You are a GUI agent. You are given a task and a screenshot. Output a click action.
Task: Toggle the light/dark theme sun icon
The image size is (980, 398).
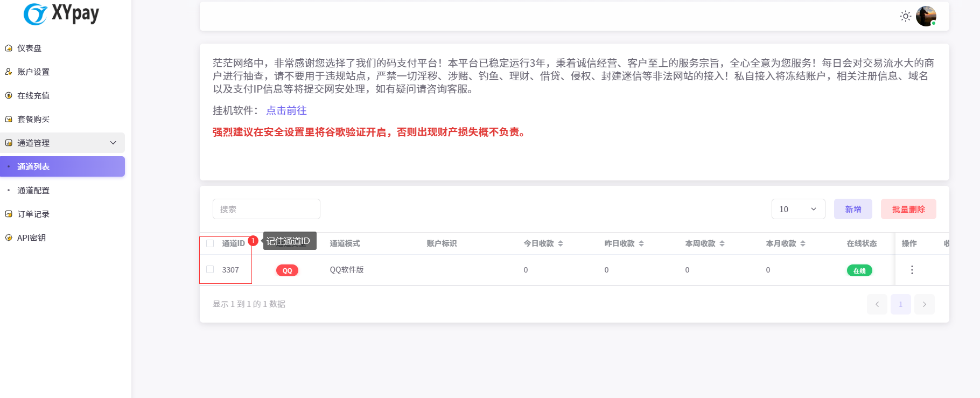click(905, 16)
